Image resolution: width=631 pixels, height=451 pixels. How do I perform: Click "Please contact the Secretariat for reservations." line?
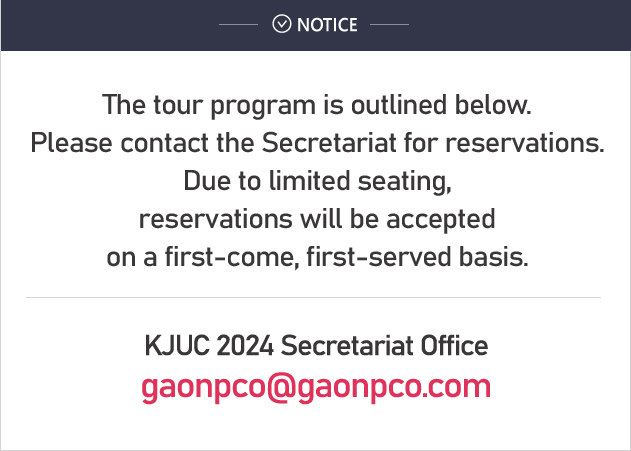click(x=318, y=143)
